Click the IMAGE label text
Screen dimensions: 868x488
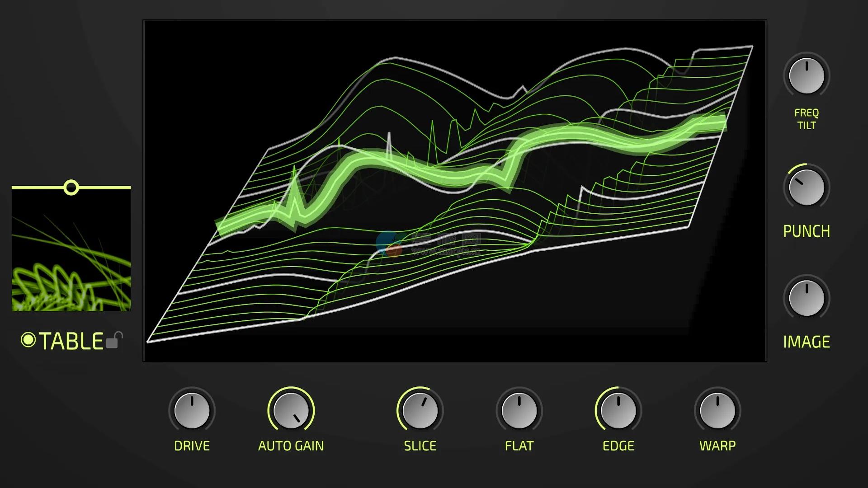pyautogui.click(x=807, y=342)
